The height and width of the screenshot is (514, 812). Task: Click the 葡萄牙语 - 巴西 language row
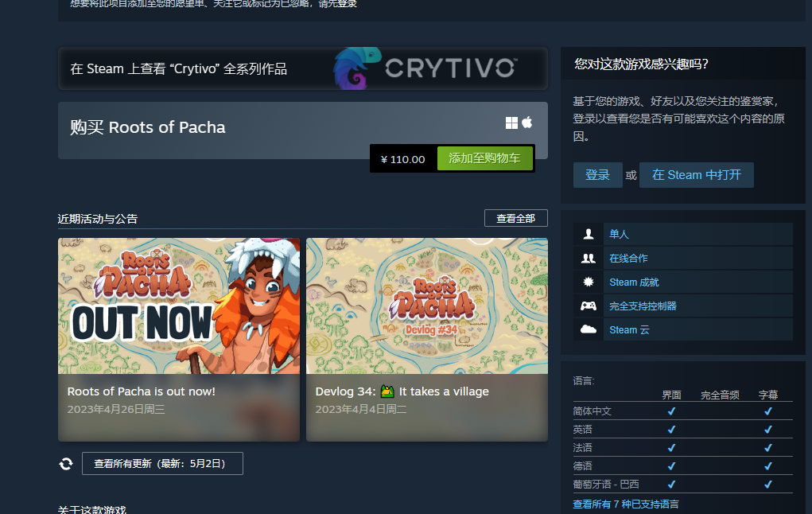click(x=682, y=484)
